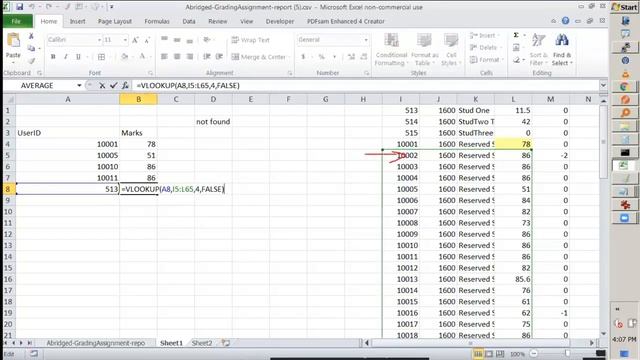The image size is (640, 360).
Task: Align text left in cell
Action: pos(164,57)
